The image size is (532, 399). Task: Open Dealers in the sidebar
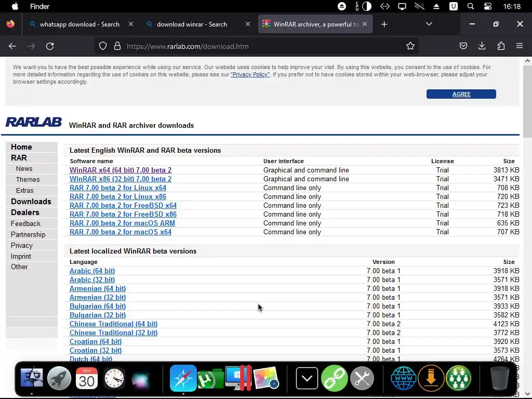tap(25, 212)
